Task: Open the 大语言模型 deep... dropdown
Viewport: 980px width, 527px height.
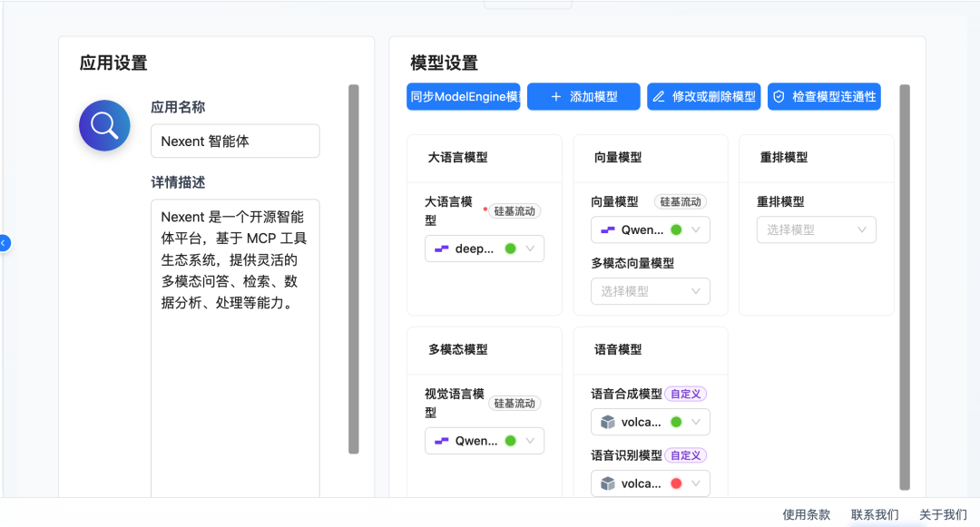Action: point(485,249)
